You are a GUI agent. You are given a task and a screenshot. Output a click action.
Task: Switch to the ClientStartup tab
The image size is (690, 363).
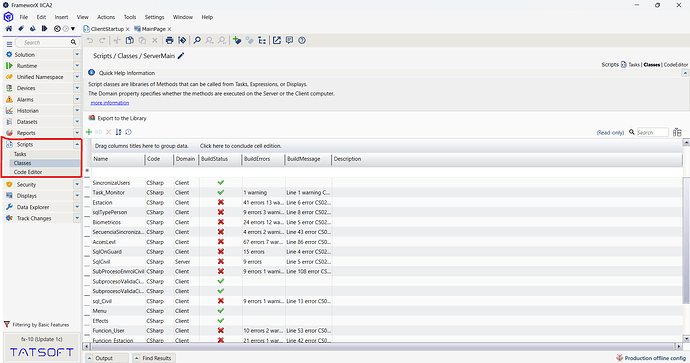[x=107, y=29]
